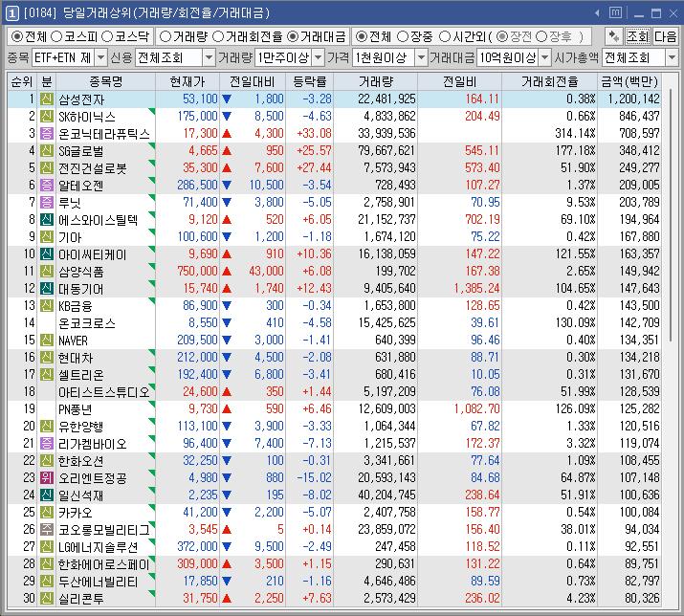Select the 전진건설로봇 stock name

(93, 168)
